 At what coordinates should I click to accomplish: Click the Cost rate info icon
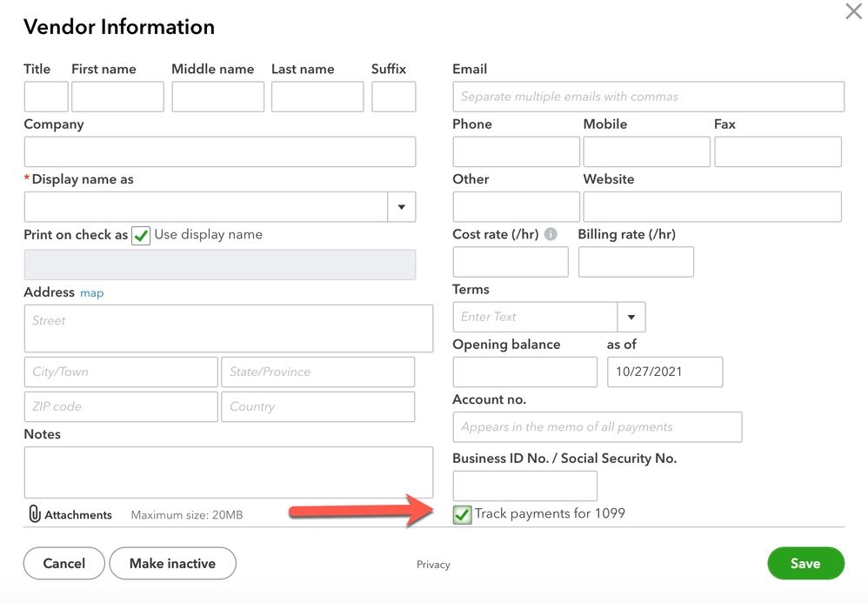(x=551, y=234)
